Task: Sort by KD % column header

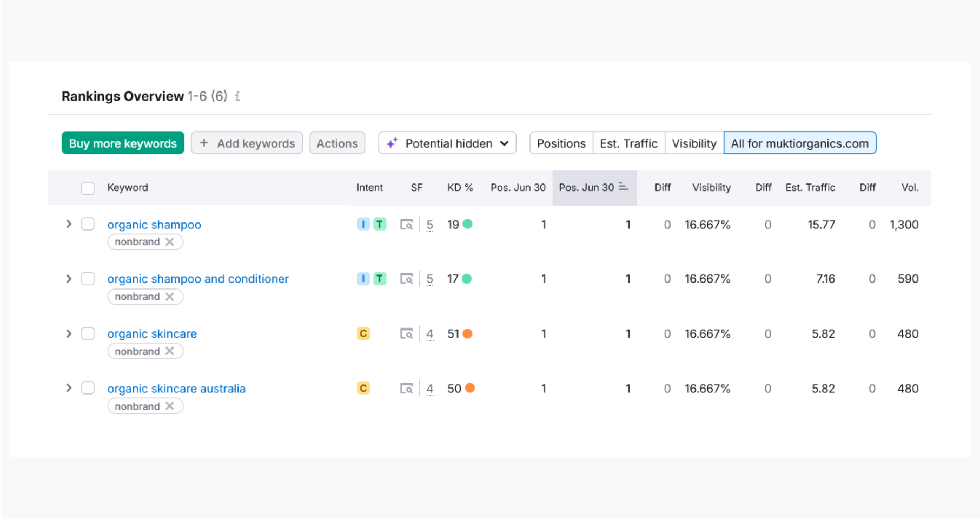Action: (x=460, y=187)
